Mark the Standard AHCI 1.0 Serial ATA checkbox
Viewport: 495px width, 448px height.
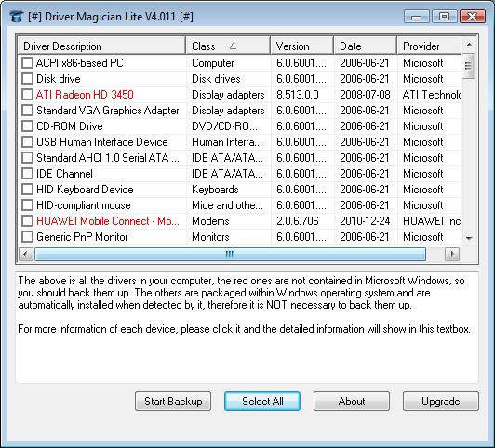click(28, 158)
